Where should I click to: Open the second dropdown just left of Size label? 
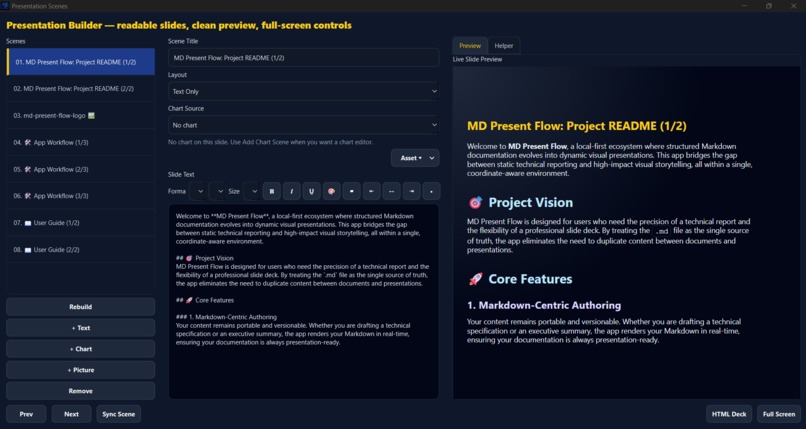(217, 191)
